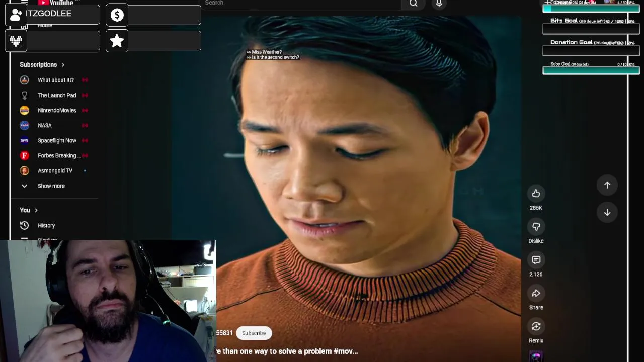Image resolution: width=644 pixels, height=362 pixels.
Task: Open Asmongold TV subscription
Action: click(54, 170)
